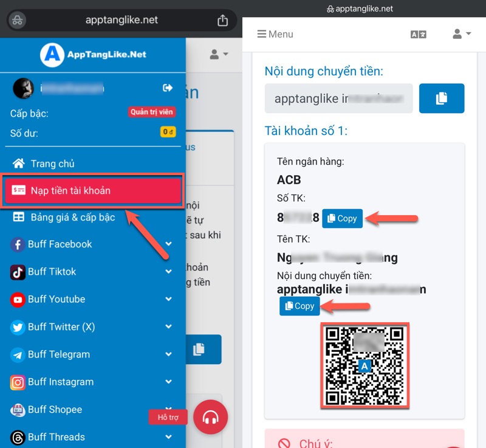This screenshot has height=448, width=486.
Task: Click the language translate icon in the header
Action: click(x=419, y=35)
